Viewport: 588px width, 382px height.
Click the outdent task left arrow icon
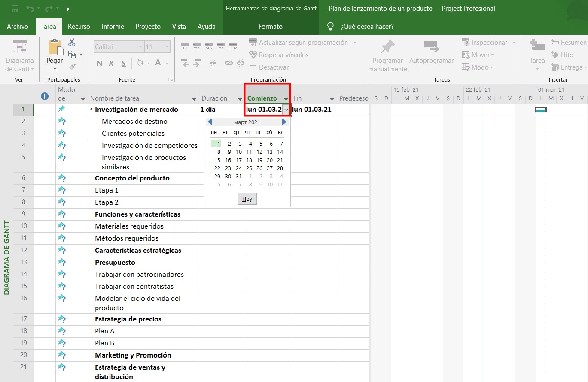pos(185,63)
